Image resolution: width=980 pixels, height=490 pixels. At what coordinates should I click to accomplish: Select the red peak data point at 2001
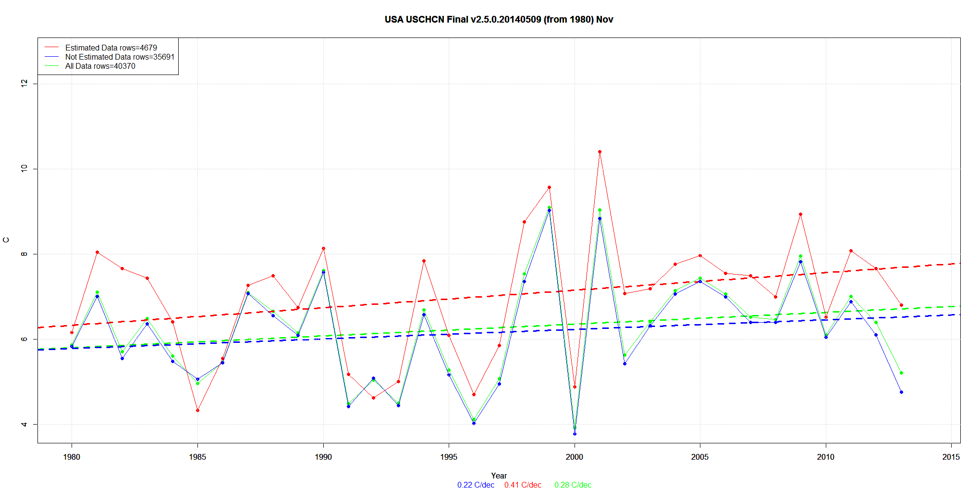coord(600,152)
